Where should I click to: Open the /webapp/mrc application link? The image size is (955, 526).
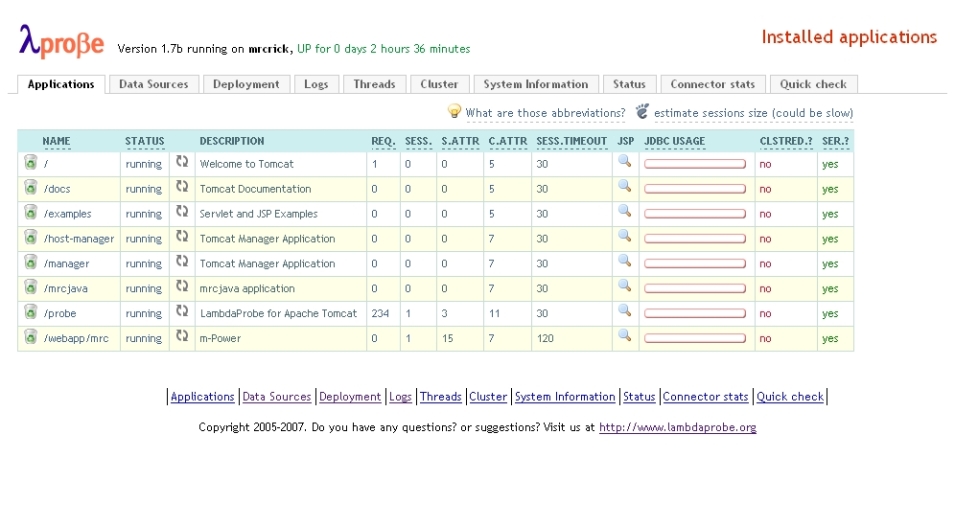tap(76, 339)
